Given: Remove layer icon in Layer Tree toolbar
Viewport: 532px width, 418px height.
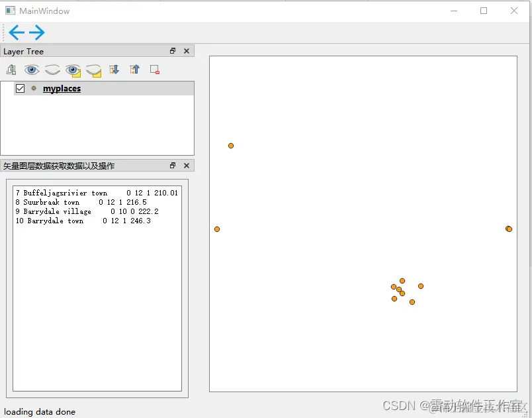Looking at the screenshot, I should coord(155,70).
